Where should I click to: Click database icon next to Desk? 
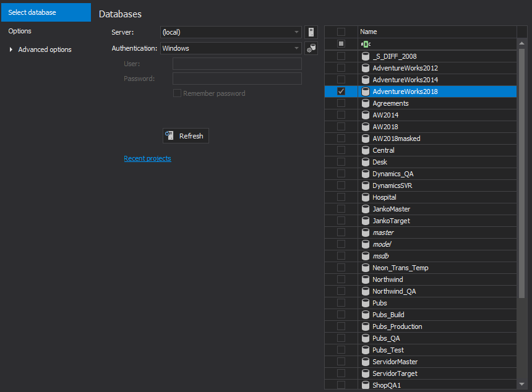tap(366, 162)
